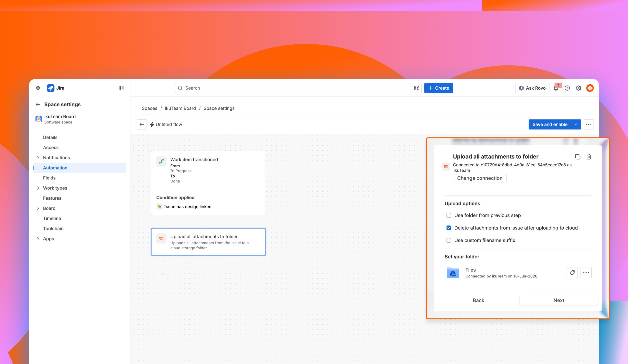
Task: Open the flow more options ellipsis
Action: coord(589,124)
